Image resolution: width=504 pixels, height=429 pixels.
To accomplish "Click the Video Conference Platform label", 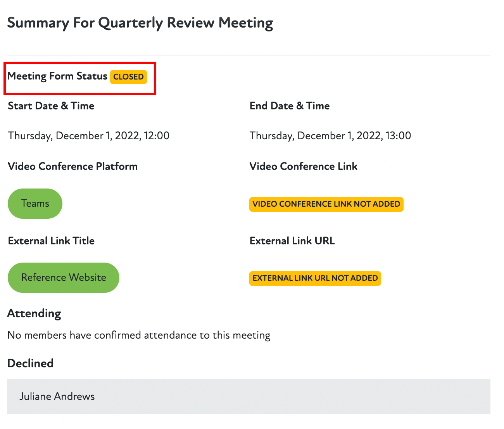I will [x=73, y=166].
